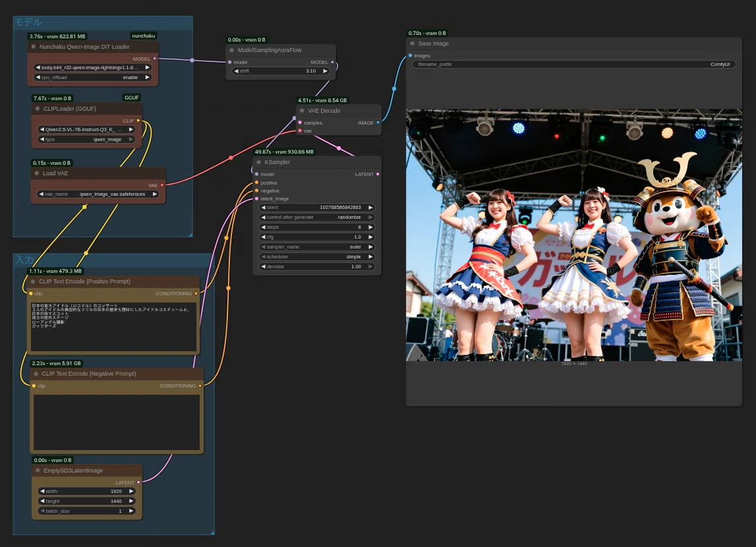Click IMAGE output port on VAE Decode

point(378,123)
